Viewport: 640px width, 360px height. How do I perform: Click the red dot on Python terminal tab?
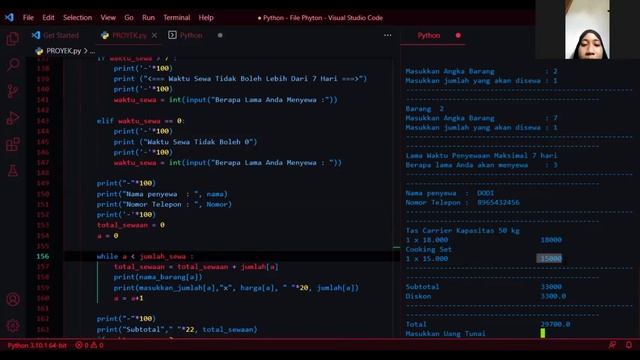(x=458, y=36)
